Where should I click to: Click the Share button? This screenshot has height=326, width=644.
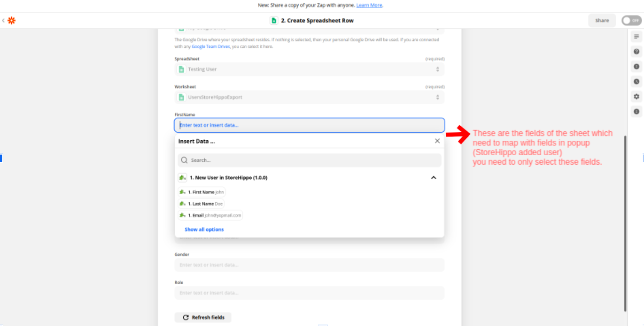[602, 21]
